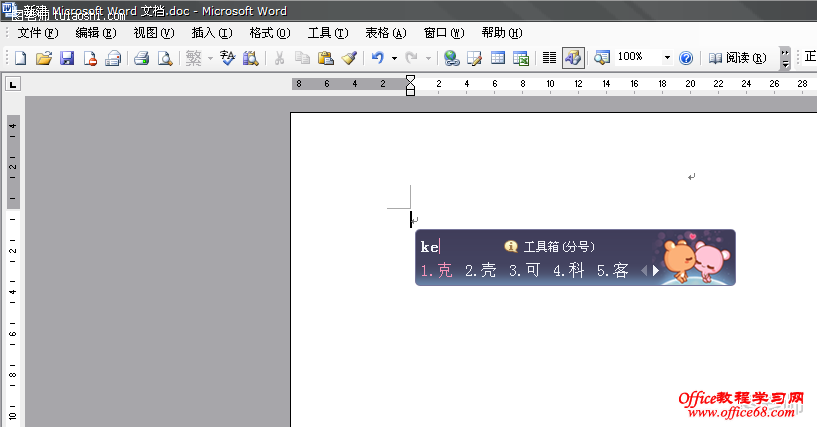The width and height of the screenshot is (817, 427).
Task: Expand toolbar options overflow chevron
Action: pyautogui.click(x=785, y=58)
